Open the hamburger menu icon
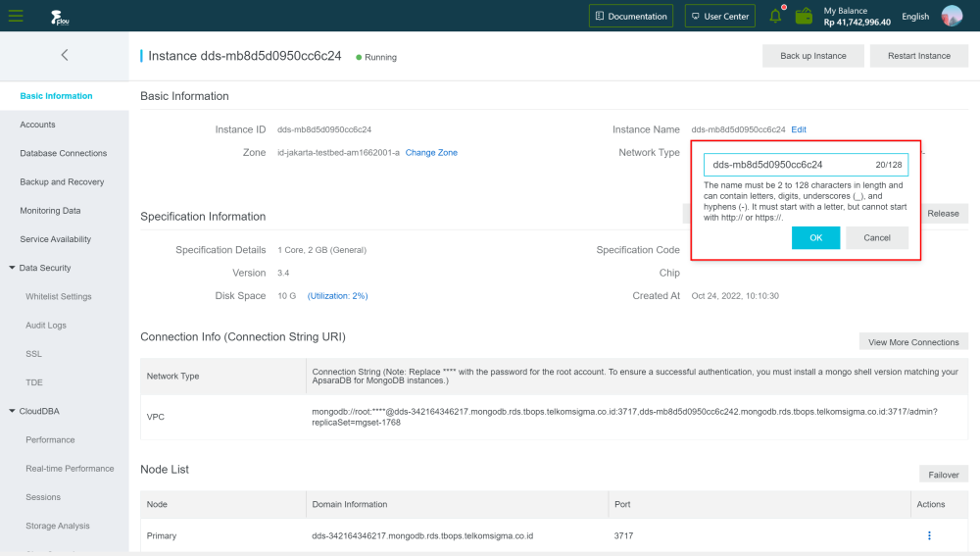This screenshot has height=556, width=980. click(x=16, y=16)
